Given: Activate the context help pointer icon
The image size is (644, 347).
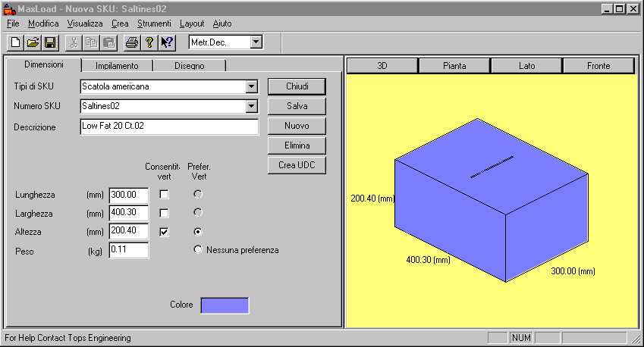Looking at the screenshot, I should tap(167, 42).
